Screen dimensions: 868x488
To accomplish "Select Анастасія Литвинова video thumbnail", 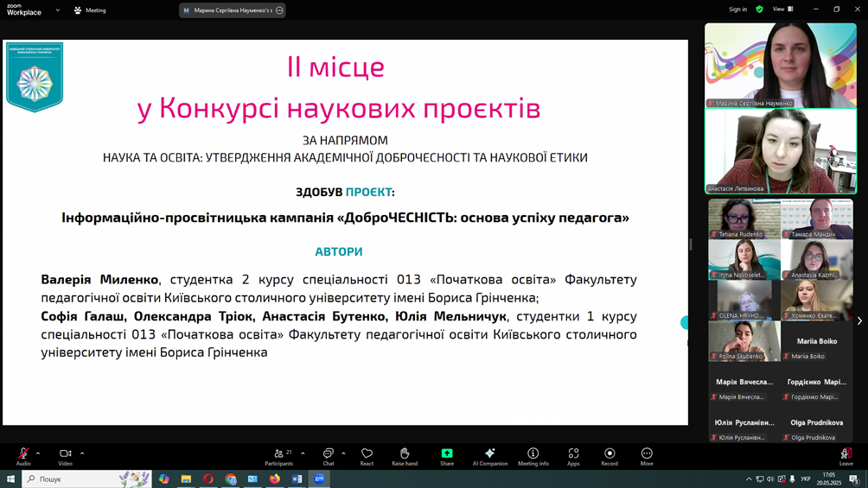I will pos(781,152).
